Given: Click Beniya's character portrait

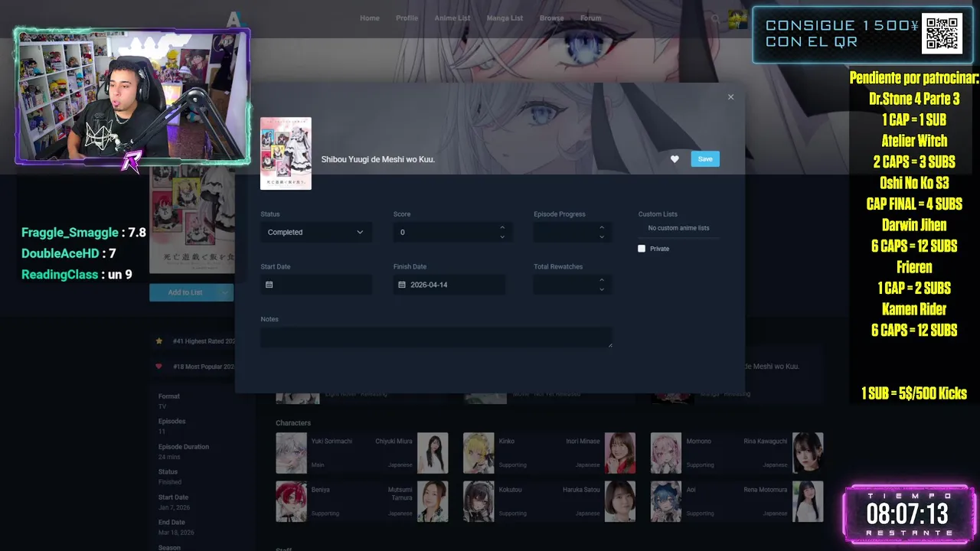Looking at the screenshot, I should tap(291, 501).
